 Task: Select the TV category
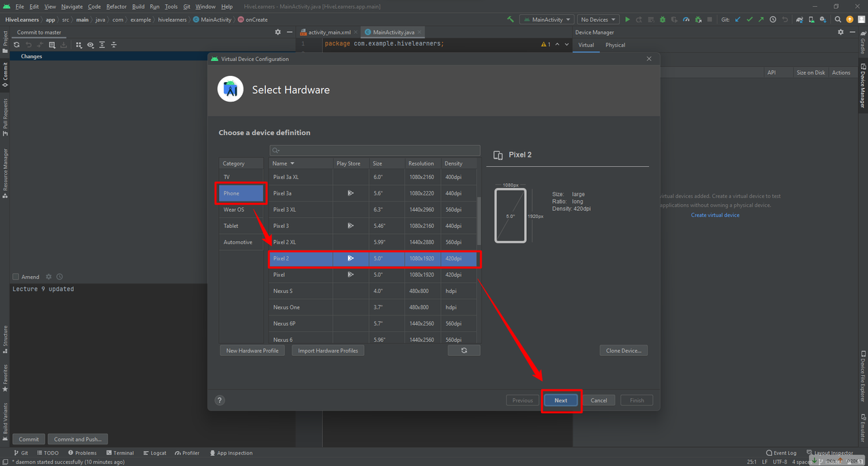pyautogui.click(x=241, y=177)
